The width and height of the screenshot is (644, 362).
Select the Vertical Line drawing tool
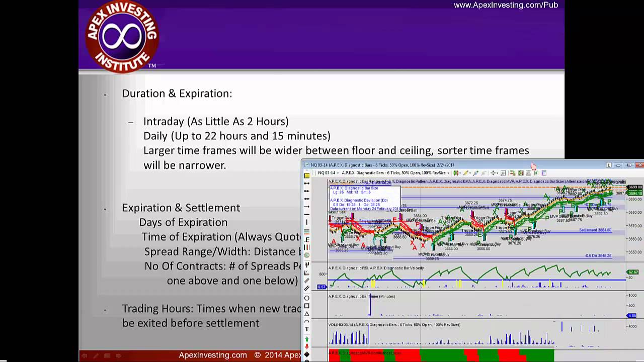coord(307,222)
